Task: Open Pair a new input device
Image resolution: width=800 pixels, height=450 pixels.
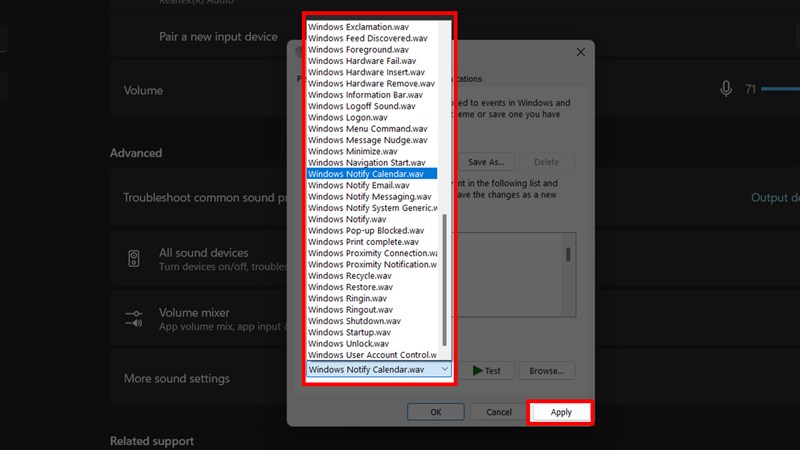Action: 218,37
